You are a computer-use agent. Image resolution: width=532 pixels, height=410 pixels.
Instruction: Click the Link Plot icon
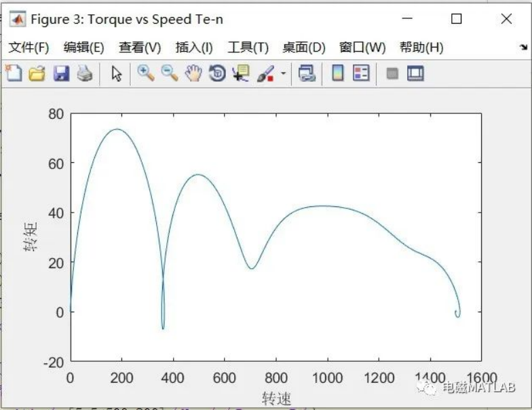click(307, 73)
